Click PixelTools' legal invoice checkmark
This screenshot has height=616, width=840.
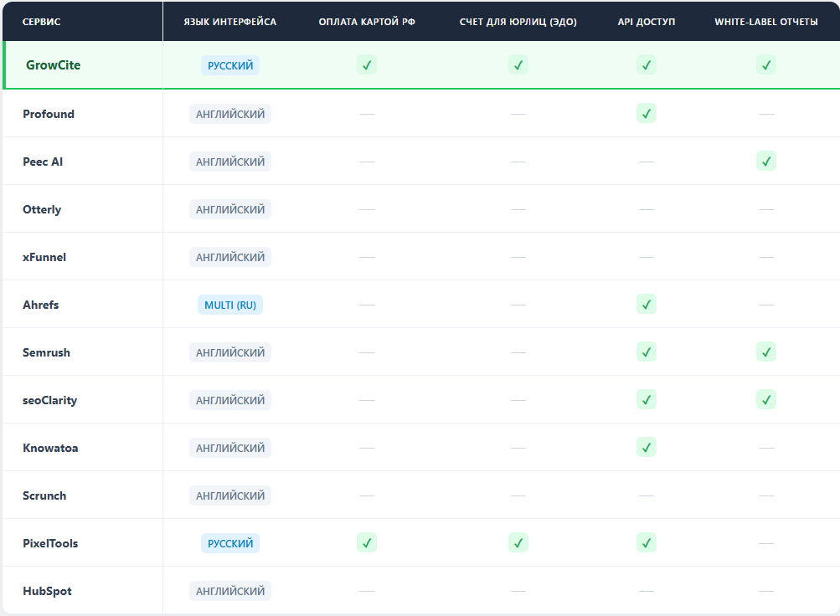coord(518,542)
